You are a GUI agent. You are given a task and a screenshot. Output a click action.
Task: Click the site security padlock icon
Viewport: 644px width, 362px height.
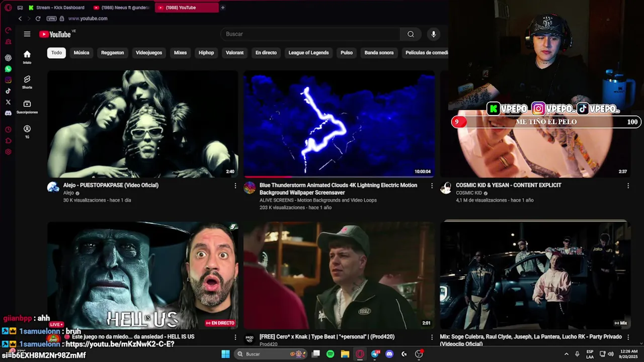coord(62,19)
